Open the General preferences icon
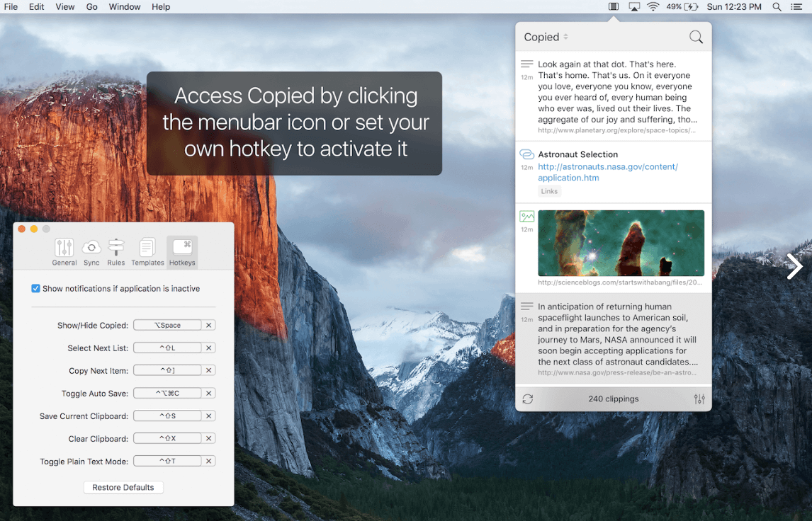Image resolution: width=812 pixels, height=521 pixels. tap(64, 251)
